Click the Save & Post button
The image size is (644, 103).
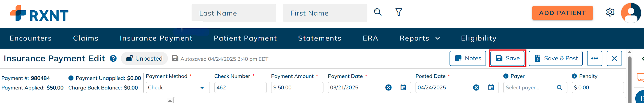point(556,58)
